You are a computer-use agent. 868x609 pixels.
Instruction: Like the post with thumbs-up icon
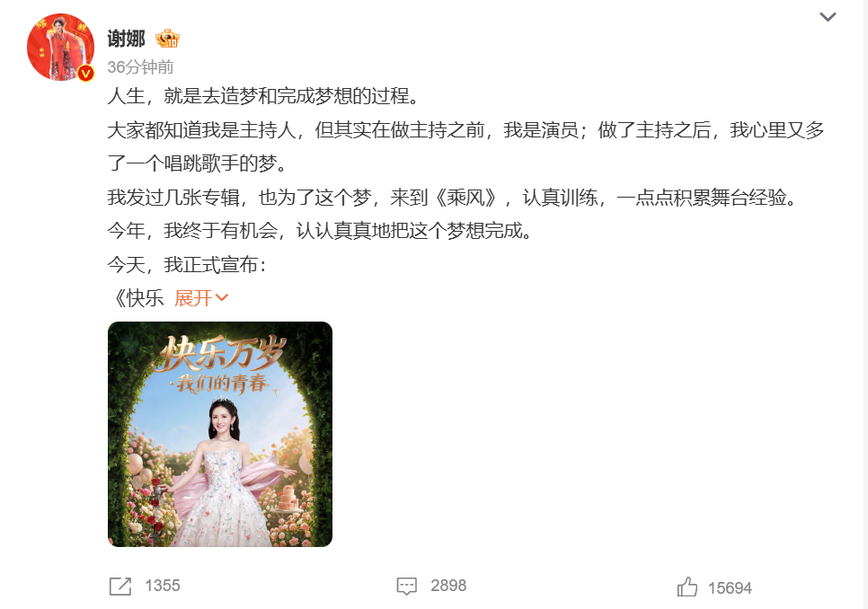(687, 587)
